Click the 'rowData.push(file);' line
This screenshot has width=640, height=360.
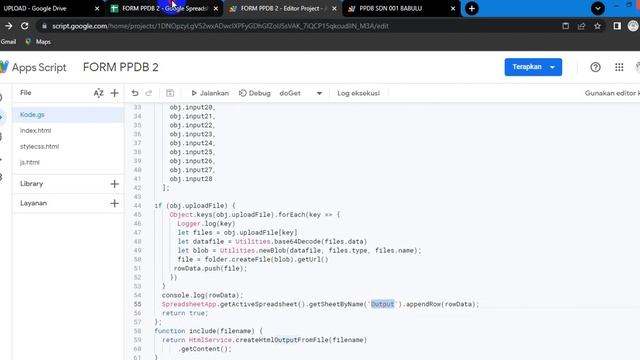210,269
